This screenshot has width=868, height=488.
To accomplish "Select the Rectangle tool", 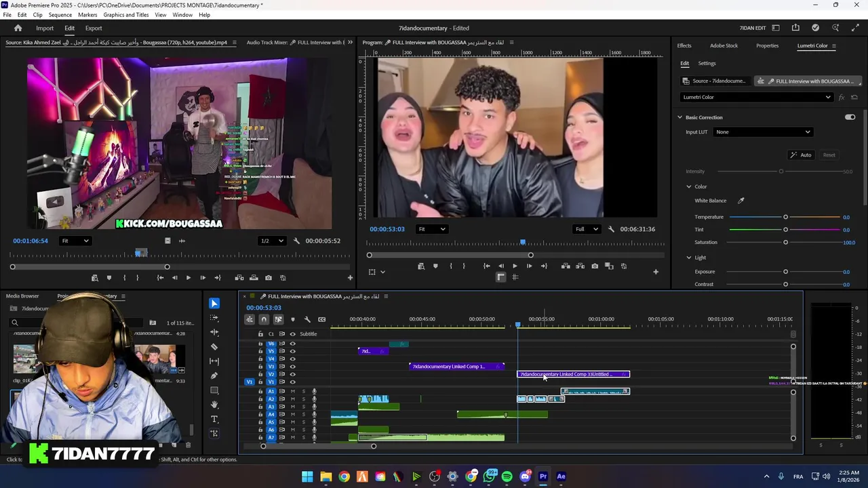I will pos(214,390).
